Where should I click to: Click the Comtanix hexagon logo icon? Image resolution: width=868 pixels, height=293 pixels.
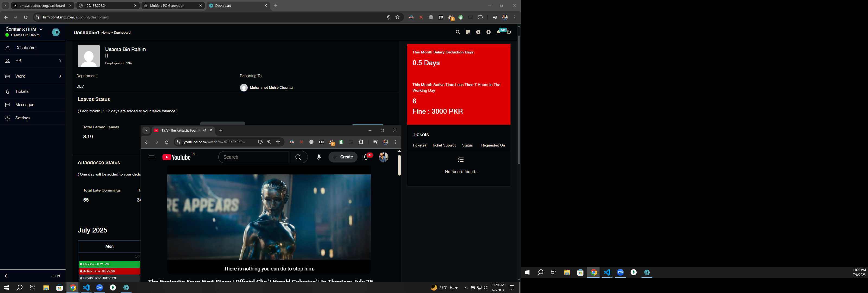(x=56, y=32)
